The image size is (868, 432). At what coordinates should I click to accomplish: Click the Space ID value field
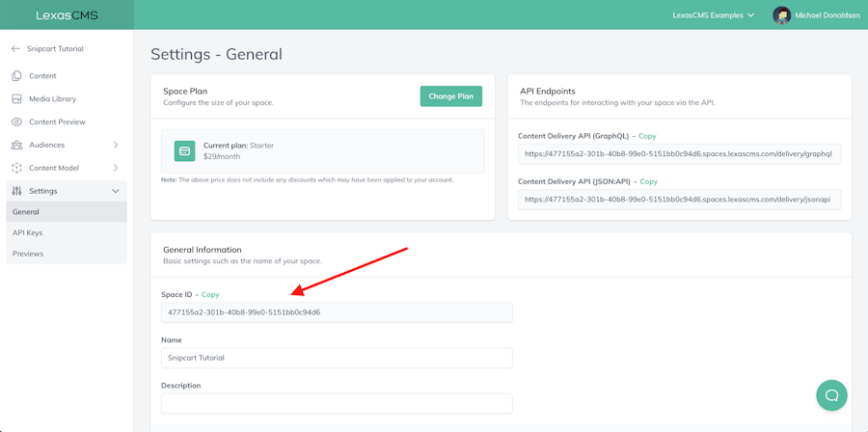(337, 312)
